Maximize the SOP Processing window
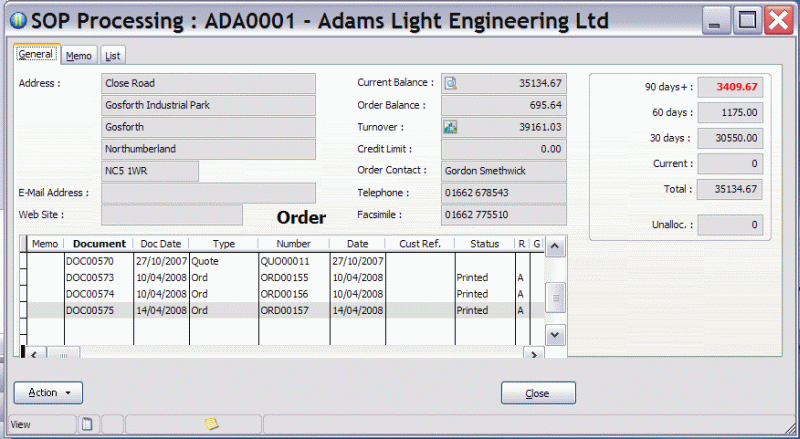800x439 pixels. tap(747, 21)
